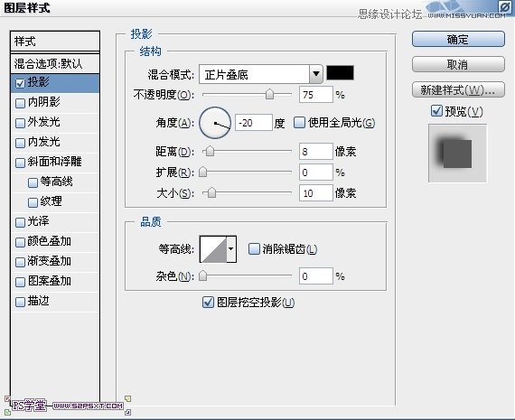The width and height of the screenshot is (515, 420).
Task: Select 混合选项:默认 in the style list
Action: tap(55, 64)
